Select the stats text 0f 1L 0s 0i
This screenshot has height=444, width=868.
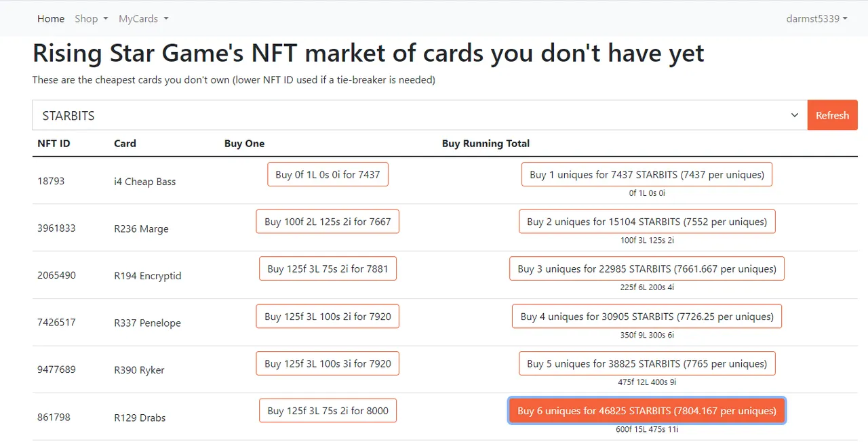tap(647, 193)
